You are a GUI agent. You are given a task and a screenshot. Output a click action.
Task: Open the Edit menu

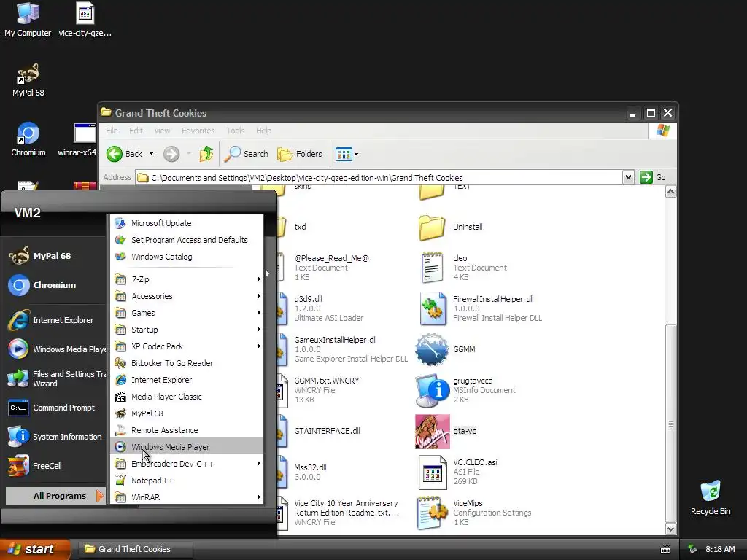136,131
